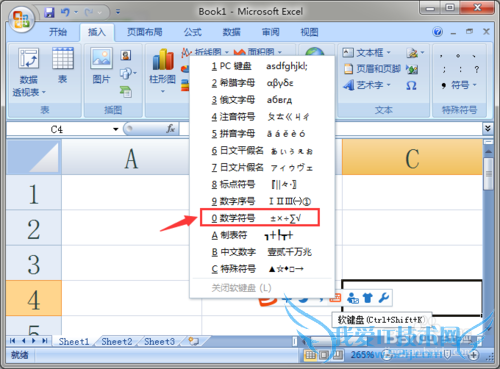The width and height of the screenshot is (500, 369).
Task: Open the Sogou user account icon
Action: (352, 298)
